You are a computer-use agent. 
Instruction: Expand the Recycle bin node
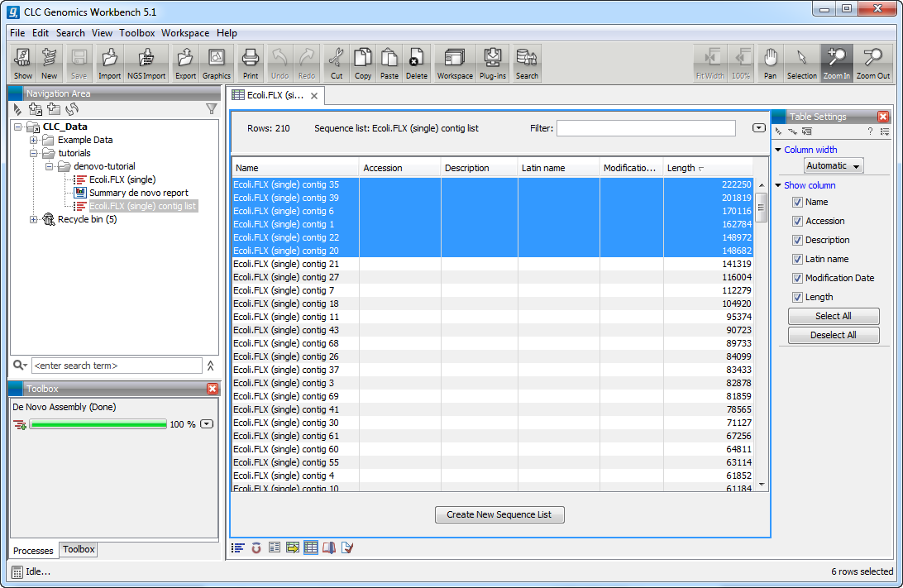tap(33, 219)
